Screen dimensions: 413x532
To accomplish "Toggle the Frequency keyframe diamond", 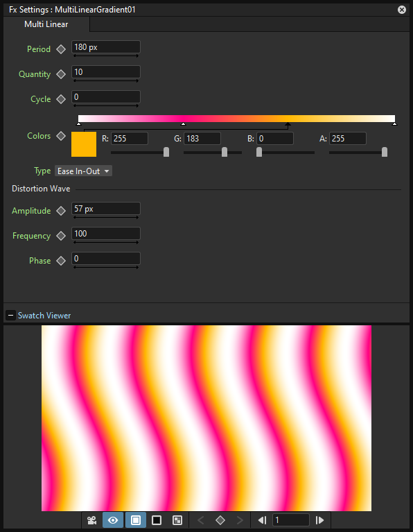I will (x=61, y=236).
